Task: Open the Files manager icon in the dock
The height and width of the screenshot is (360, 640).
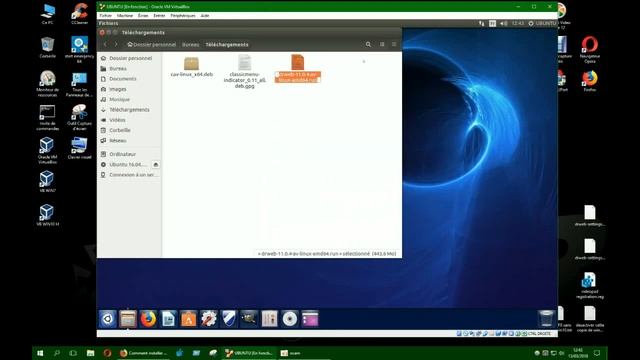Action: click(128, 319)
